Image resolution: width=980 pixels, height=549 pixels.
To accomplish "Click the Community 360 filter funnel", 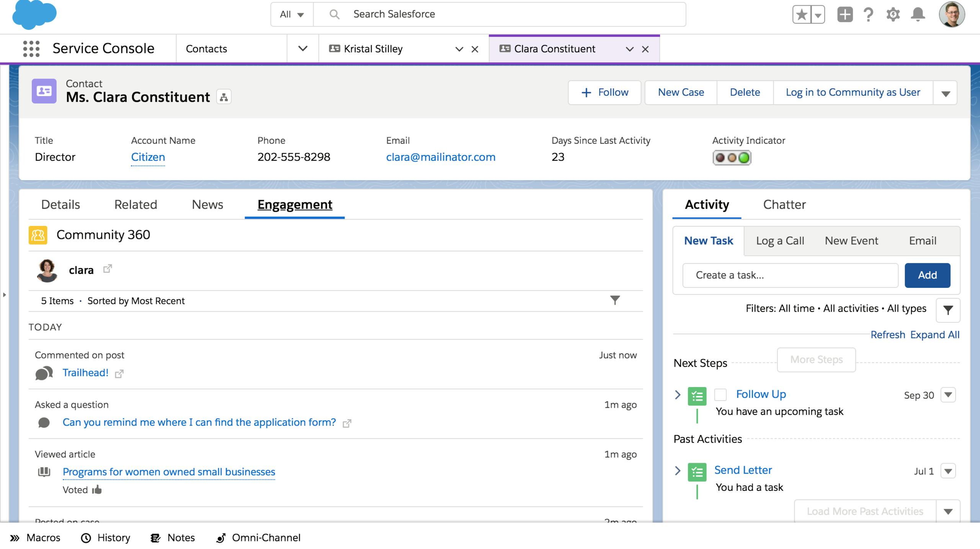I will pyautogui.click(x=615, y=300).
